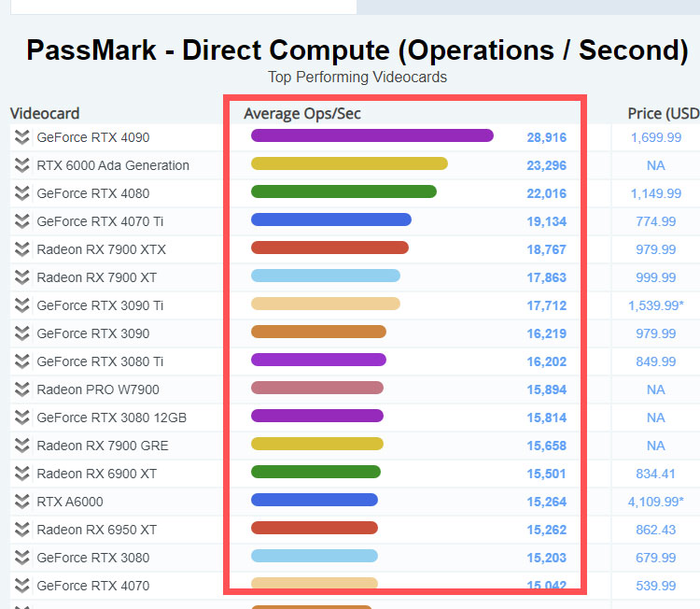Expand the GeForce RTX 4090 row chevron
Image resolution: width=700 pixels, height=609 pixels.
tap(22, 137)
